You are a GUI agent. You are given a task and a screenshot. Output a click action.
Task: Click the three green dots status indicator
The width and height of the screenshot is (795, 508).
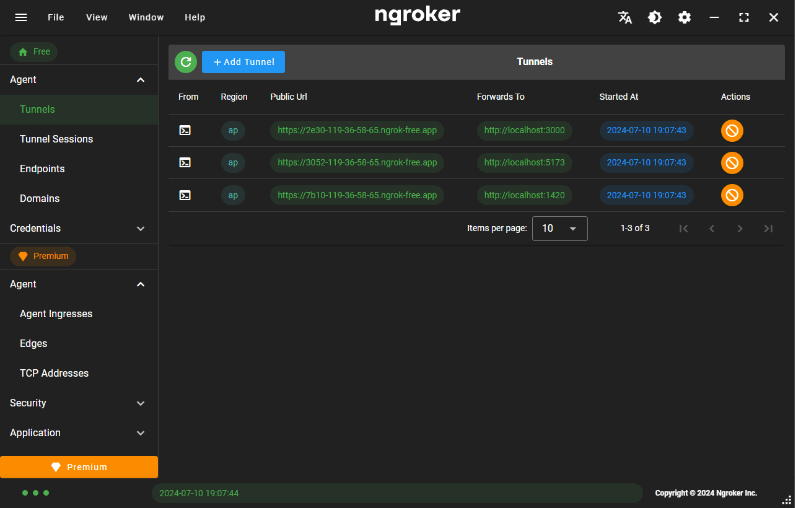35,493
